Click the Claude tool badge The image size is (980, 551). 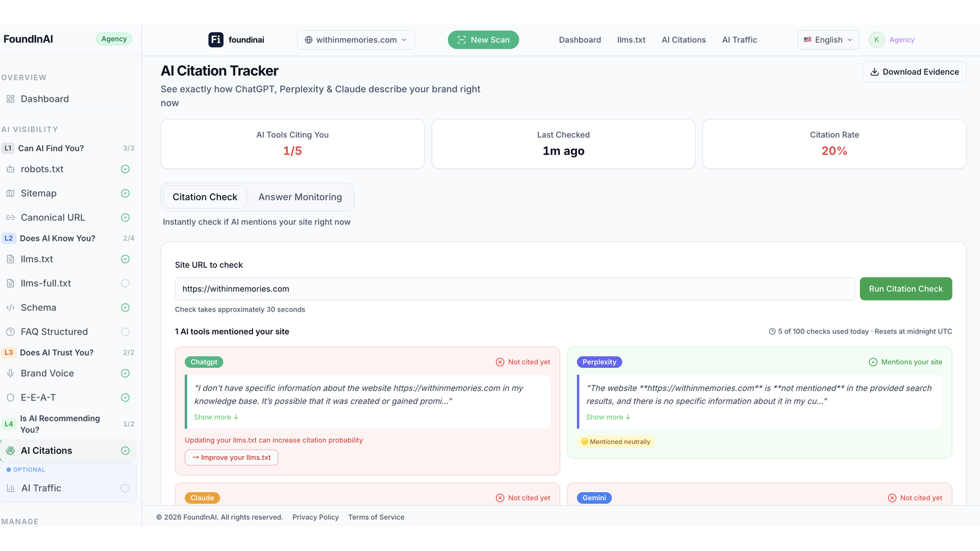point(202,498)
